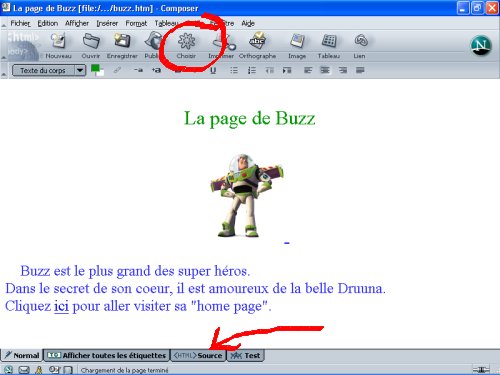This screenshot has width=500, height=375.
Task: Click the Instant Messenger status bar icon
Action: 39,370
